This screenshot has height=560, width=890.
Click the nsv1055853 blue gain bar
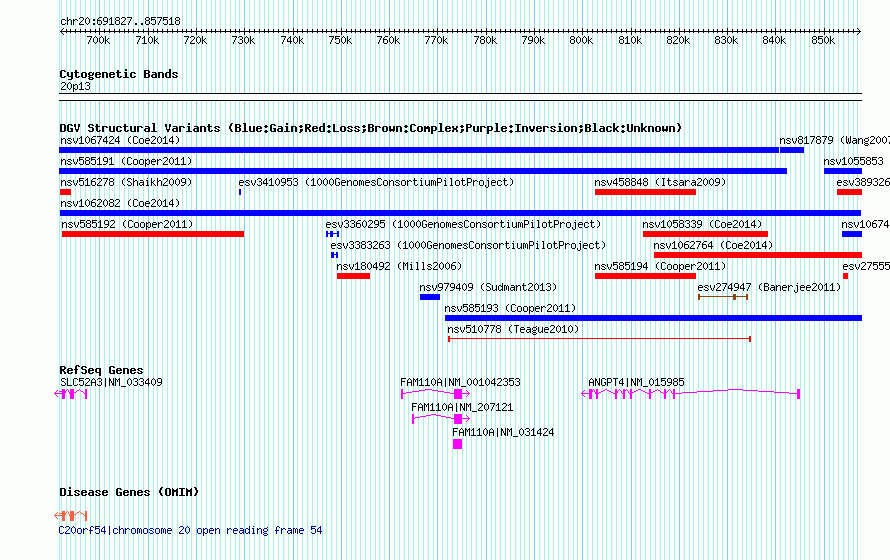point(843,171)
